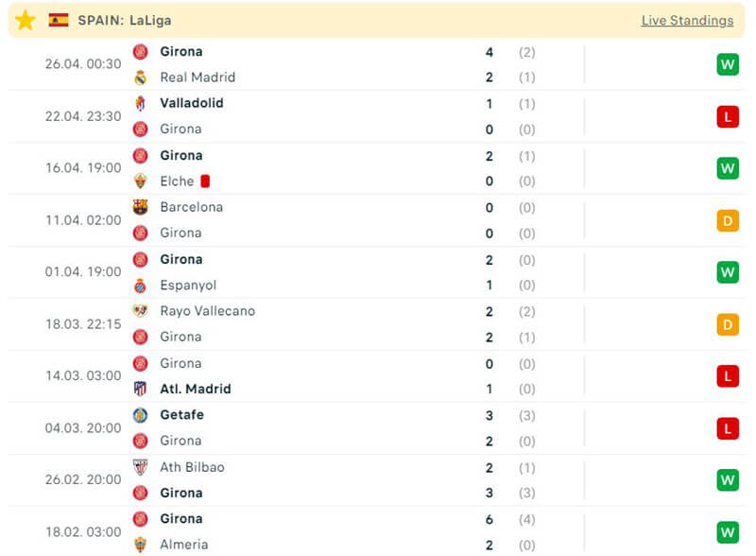Viewport: 756px width, 556px height.
Task: Click the Real Madrid crest icon
Action: [140, 78]
